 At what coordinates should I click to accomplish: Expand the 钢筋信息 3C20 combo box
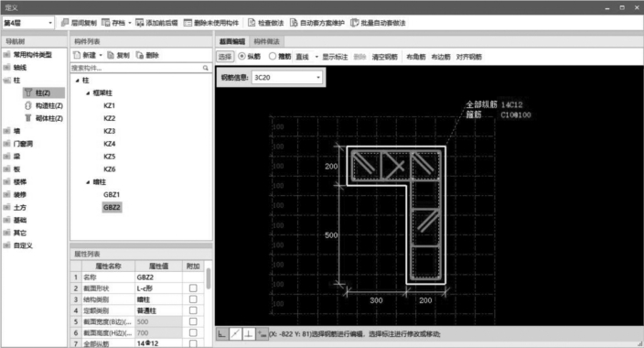(x=286, y=77)
